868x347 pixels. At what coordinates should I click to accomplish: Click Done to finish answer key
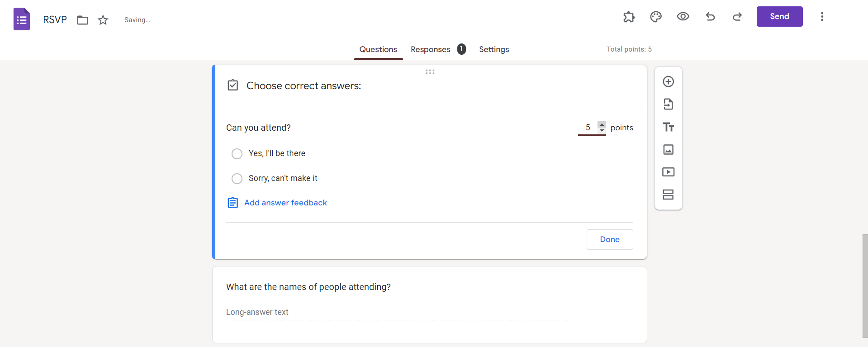tap(610, 239)
